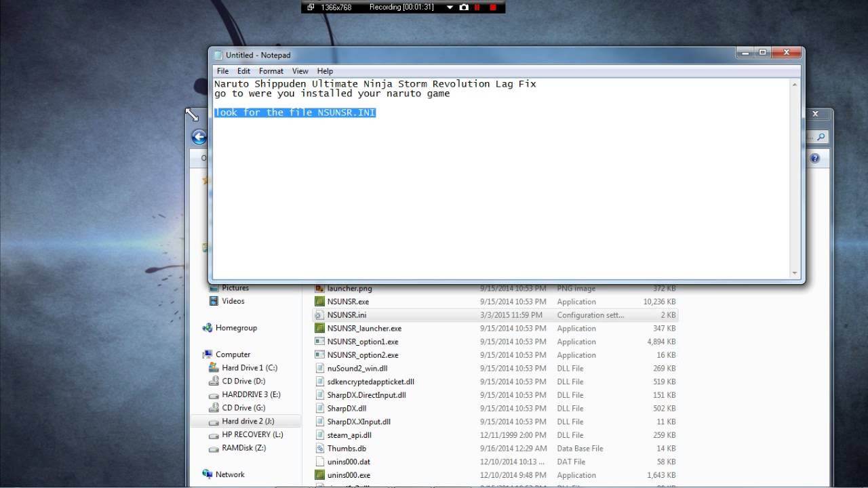The height and width of the screenshot is (488, 868).
Task: Open Explorer help with the question mark icon
Action: click(x=814, y=158)
